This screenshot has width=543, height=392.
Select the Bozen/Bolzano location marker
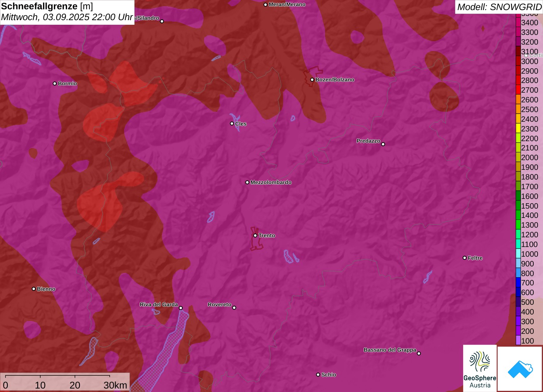coord(312,79)
